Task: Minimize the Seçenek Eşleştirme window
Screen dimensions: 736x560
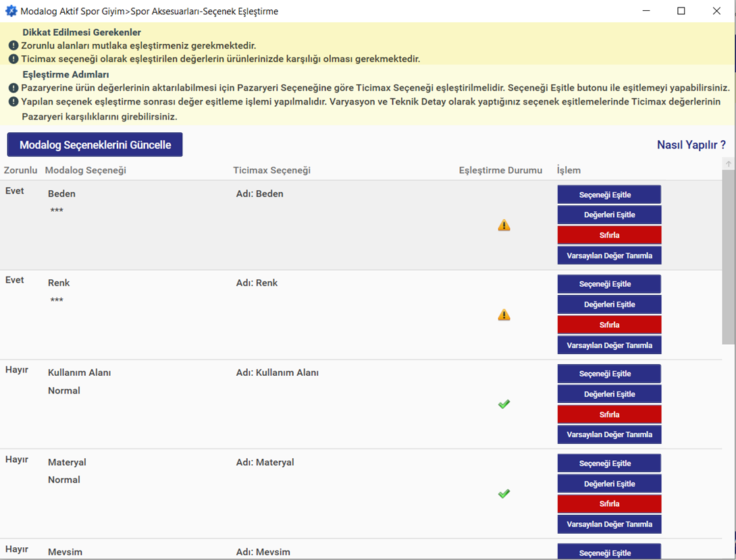Action: click(x=646, y=11)
